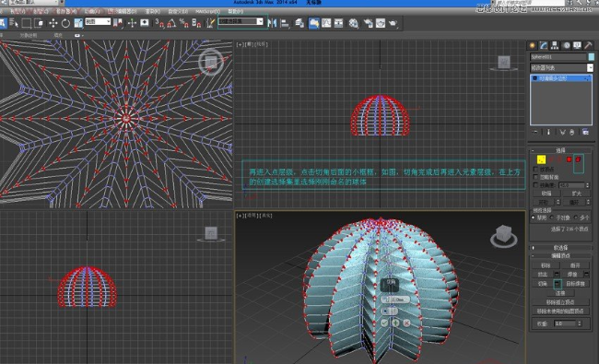Toggle the Window/Crossing selection mode

(x=40, y=23)
